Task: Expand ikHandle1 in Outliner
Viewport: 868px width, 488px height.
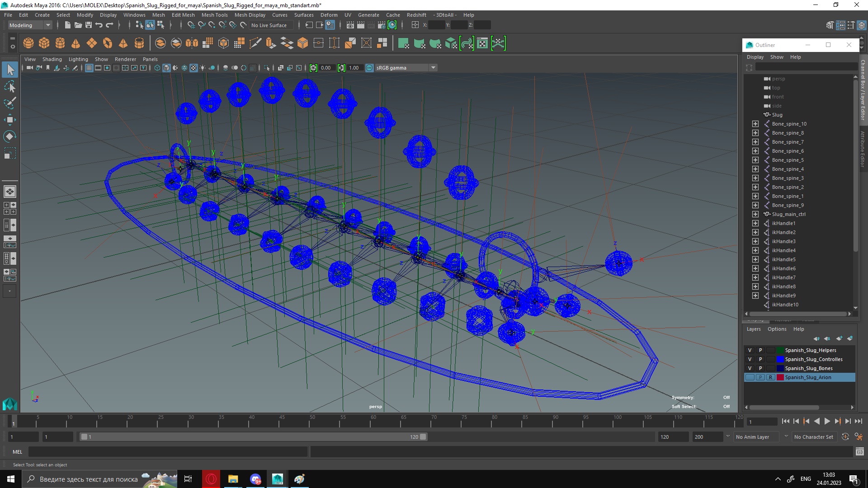Action: click(x=755, y=223)
